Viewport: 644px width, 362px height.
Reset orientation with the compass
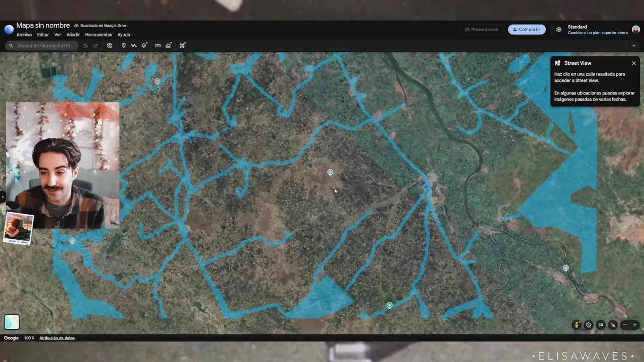coord(613,325)
